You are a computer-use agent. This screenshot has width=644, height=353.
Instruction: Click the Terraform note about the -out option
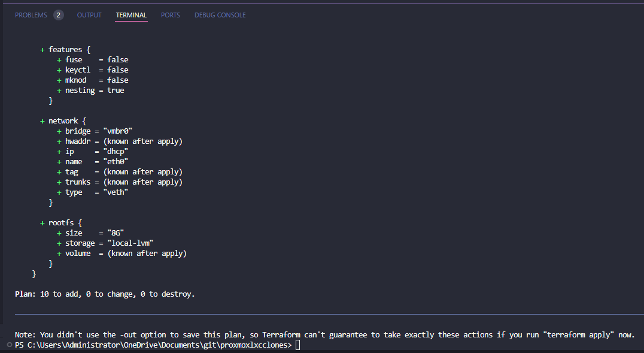click(x=324, y=335)
